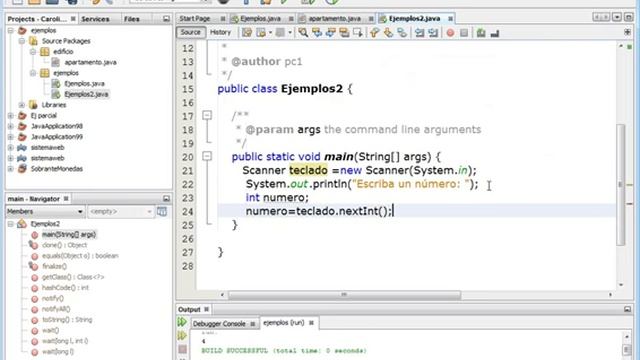
Task: Expand the Libraries node
Action: (22, 105)
